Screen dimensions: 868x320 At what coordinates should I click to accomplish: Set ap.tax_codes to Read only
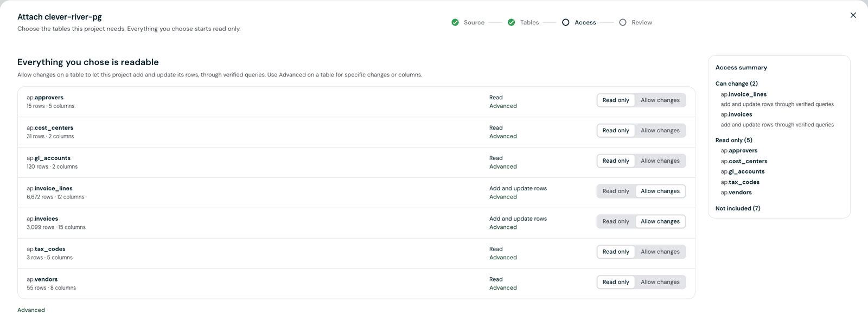click(616, 252)
